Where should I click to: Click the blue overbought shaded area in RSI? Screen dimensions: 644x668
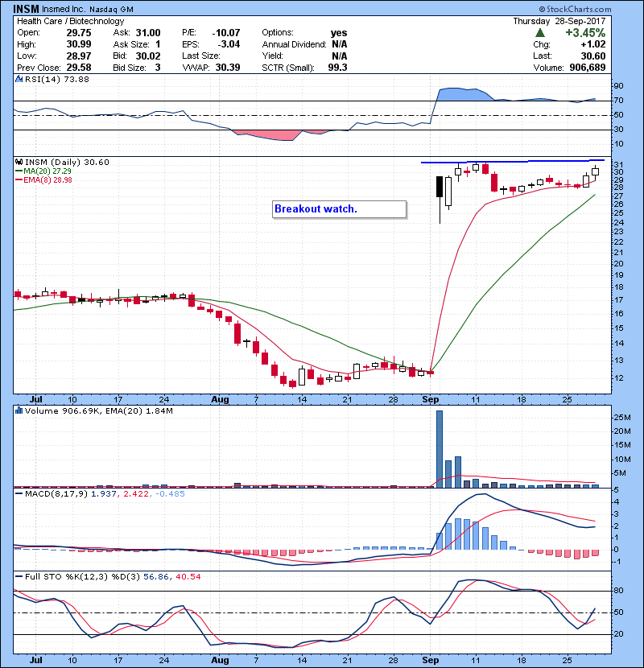tap(464, 95)
